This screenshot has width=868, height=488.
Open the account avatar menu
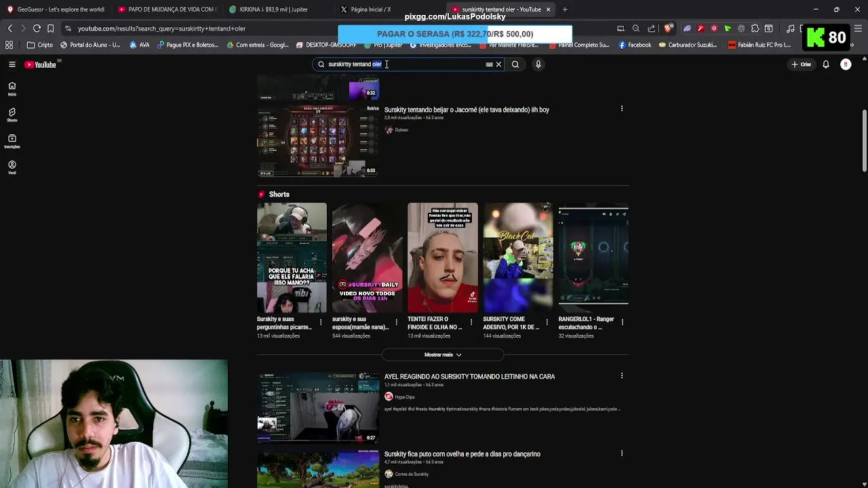pyautogui.click(x=846, y=64)
